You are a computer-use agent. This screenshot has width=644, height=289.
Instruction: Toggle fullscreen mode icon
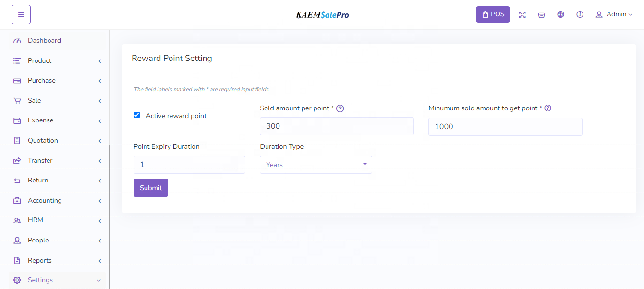[522, 15]
